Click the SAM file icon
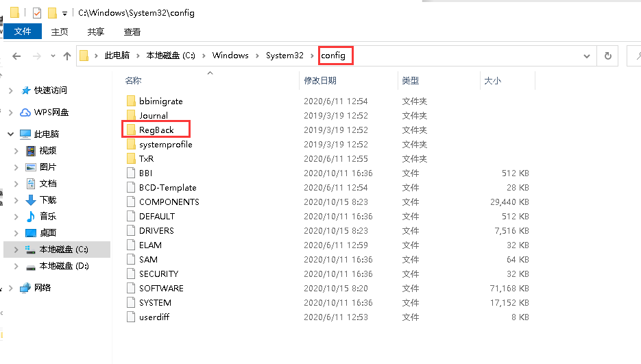641x364 pixels. pyautogui.click(x=131, y=259)
